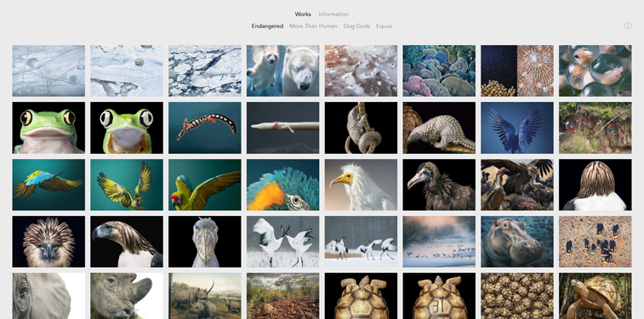Open the macaws on clay cliff photo
644x319 pixels.
pos(596,128)
